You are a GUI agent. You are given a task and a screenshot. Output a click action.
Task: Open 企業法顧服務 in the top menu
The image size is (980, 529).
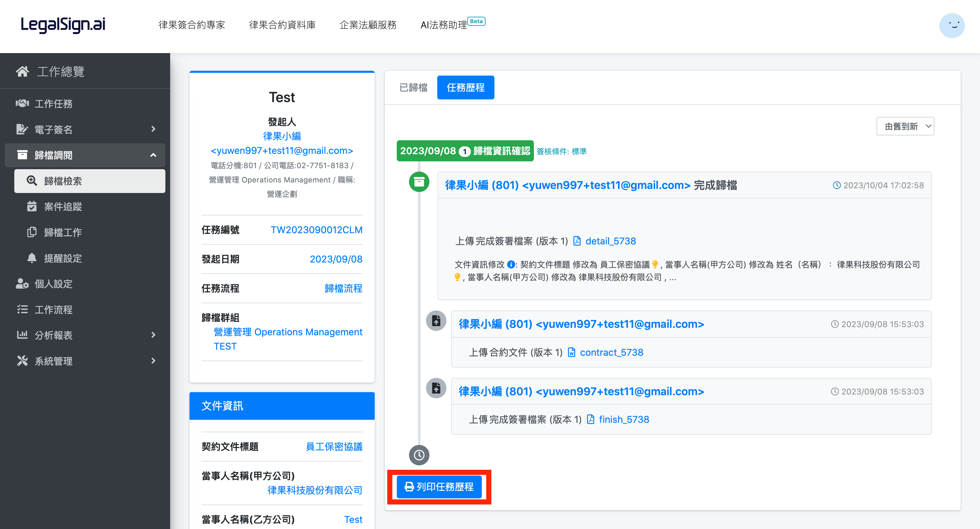(368, 25)
